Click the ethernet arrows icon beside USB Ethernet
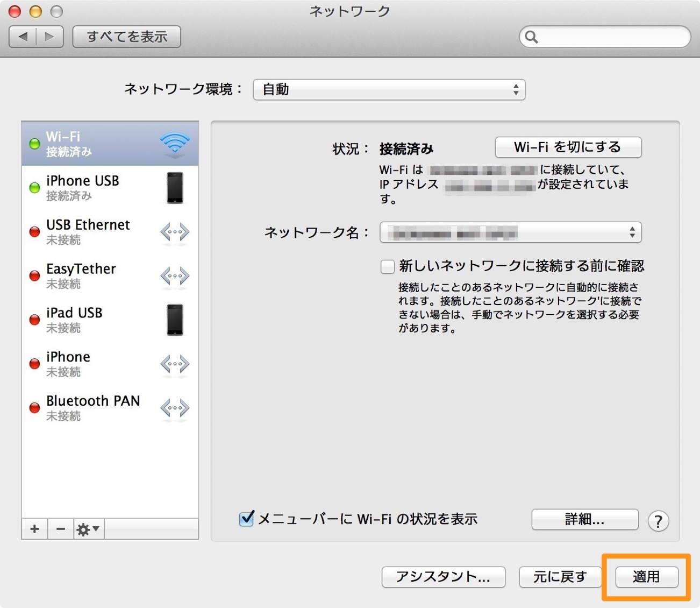 pyautogui.click(x=175, y=232)
